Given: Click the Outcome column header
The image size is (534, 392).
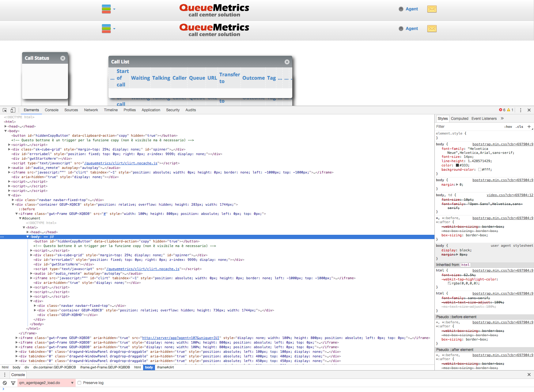Looking at the screenshot, I should point(253,78).
